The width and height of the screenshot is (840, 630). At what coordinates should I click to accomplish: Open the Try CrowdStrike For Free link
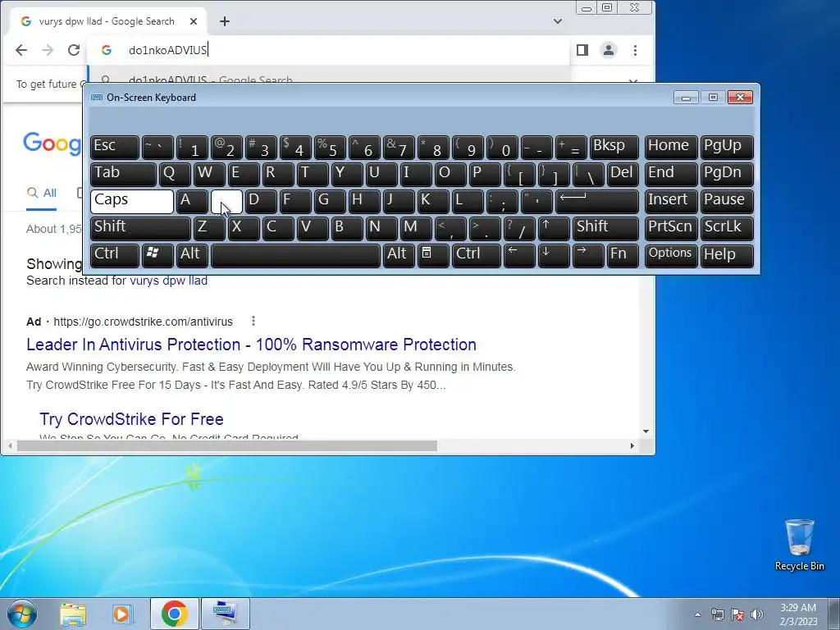(x=131, y=419)
